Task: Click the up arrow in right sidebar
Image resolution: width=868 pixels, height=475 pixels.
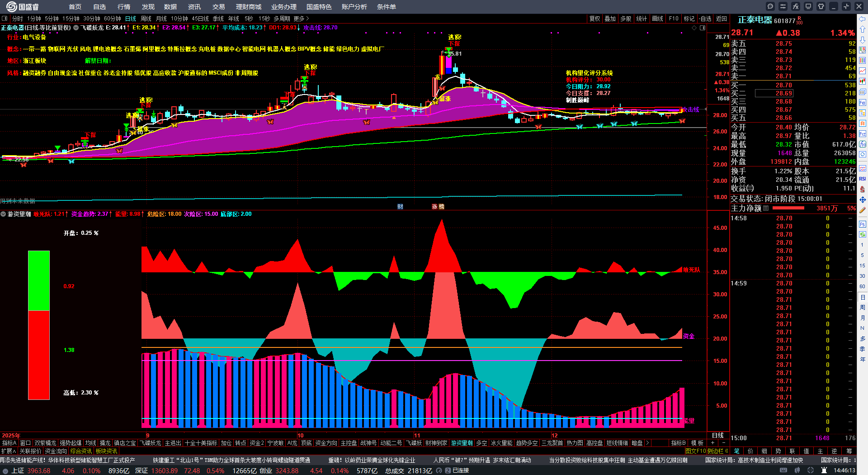Action: point(863,29)
